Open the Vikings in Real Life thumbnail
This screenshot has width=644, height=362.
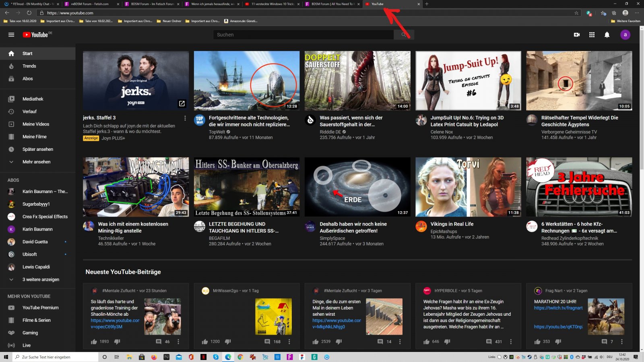468,187
